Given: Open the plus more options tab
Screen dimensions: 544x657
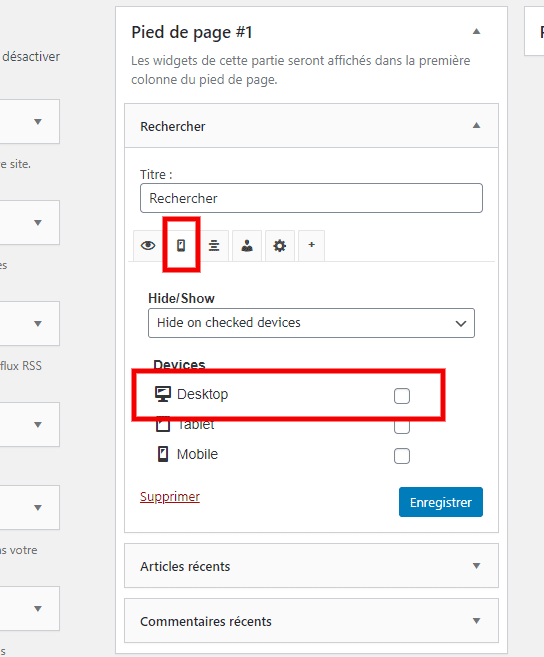Looking at the screenshot, I should click(x=311, y=245).
